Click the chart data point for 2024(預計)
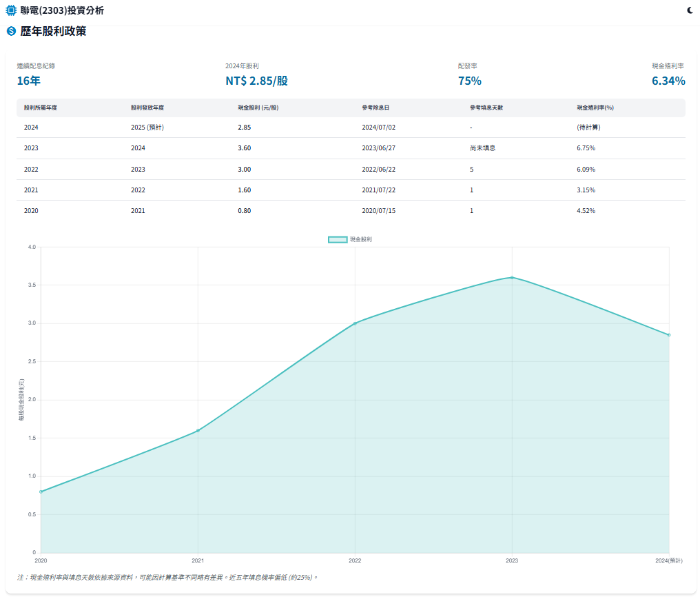 point(669,335)
